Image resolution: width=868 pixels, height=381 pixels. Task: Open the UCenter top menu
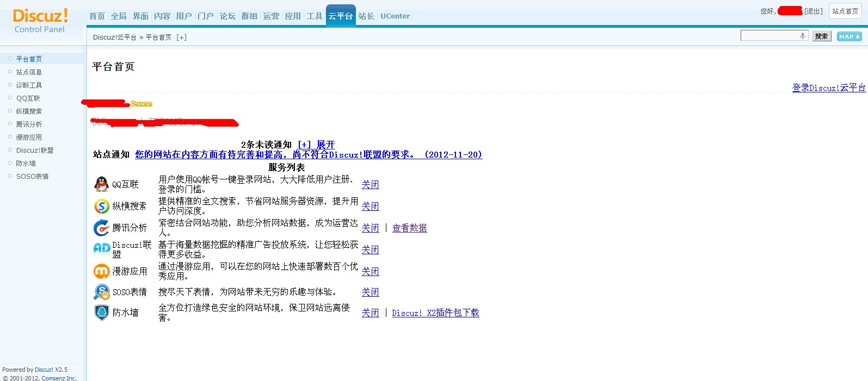point(395,16)
